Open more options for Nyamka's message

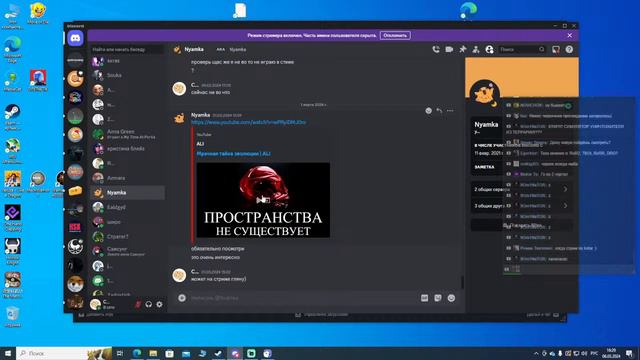450,111
